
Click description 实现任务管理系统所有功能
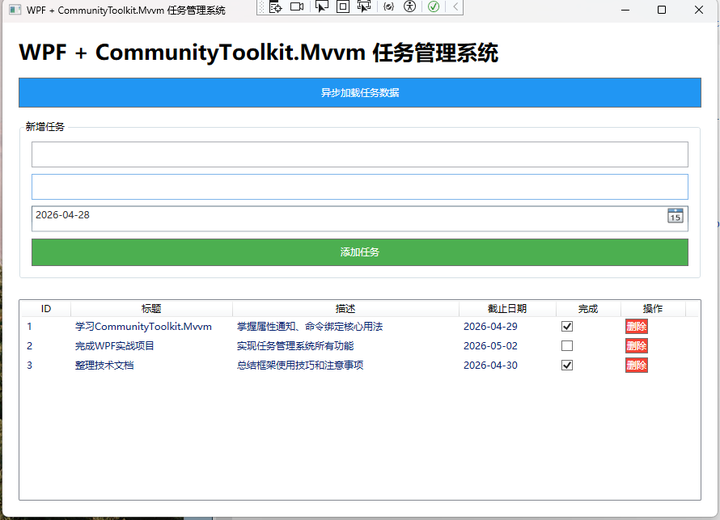click(295, 346)
